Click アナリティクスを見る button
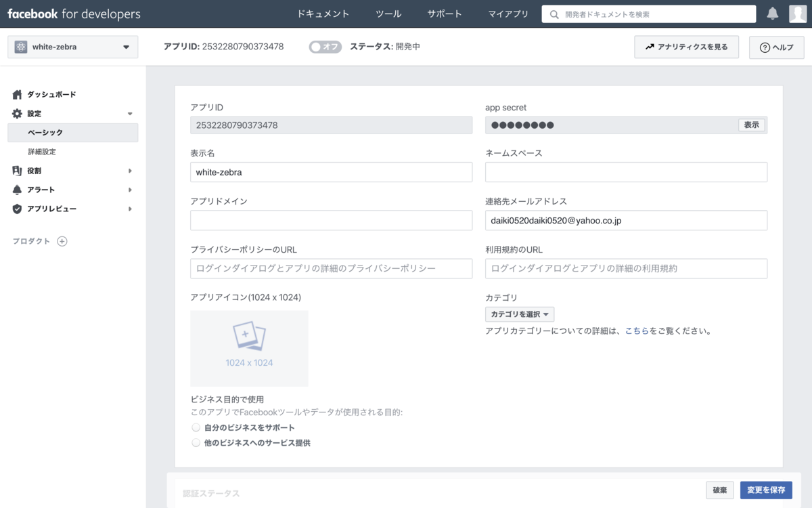 tap(686, 47)
